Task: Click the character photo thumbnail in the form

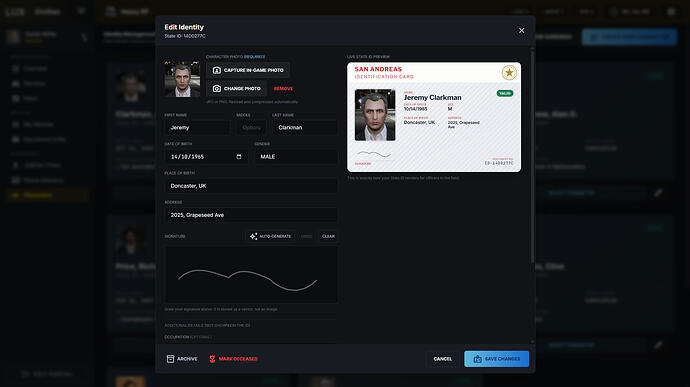Action: click(x=182, y=79)
